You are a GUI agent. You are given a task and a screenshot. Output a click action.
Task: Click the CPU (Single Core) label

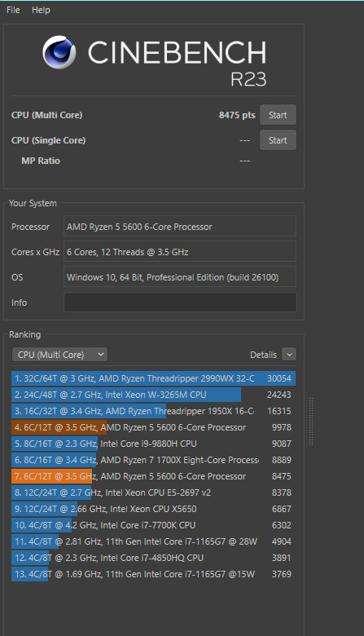pyautogui.click(x=49, y=140)
